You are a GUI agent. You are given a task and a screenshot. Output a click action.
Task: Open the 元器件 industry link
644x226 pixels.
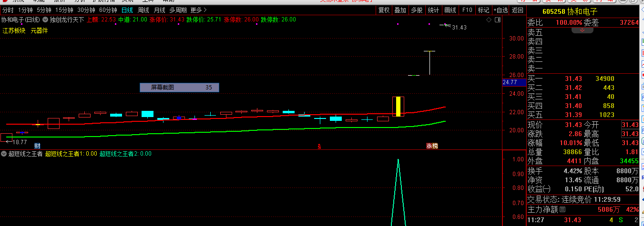[x=39, y=30]
